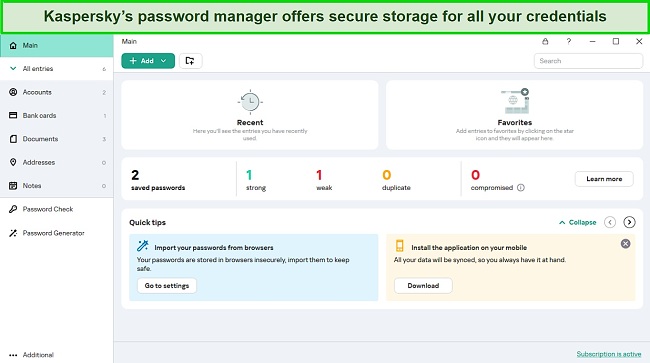Open the Accounts category
The image size is (650, 363).
(56, 92)
